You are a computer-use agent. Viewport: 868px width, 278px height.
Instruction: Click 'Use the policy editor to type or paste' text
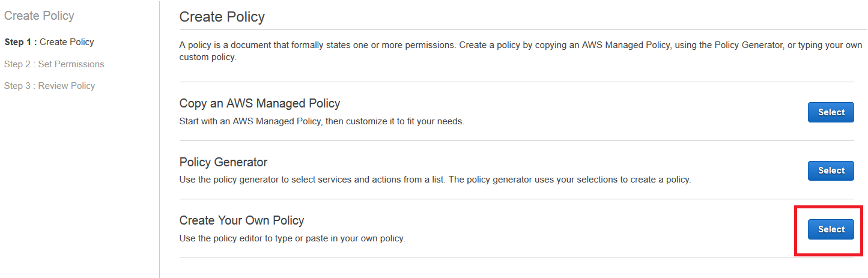(293, 238)
